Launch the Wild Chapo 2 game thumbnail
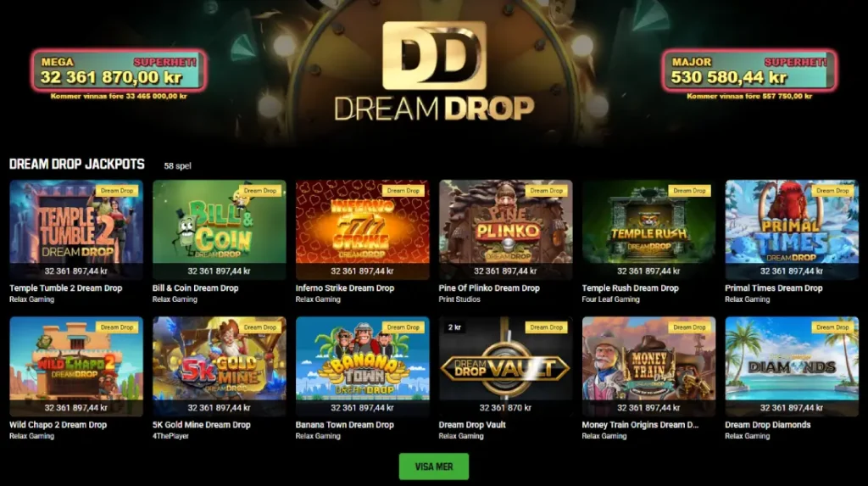 75,366
